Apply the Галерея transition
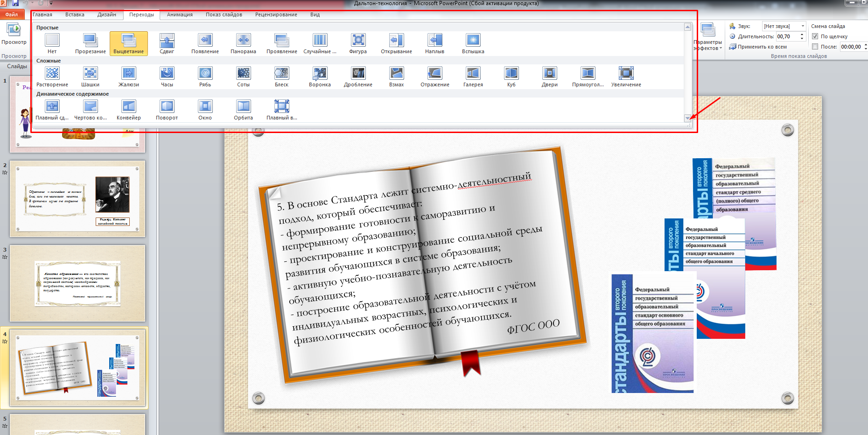 coord(473,77)
